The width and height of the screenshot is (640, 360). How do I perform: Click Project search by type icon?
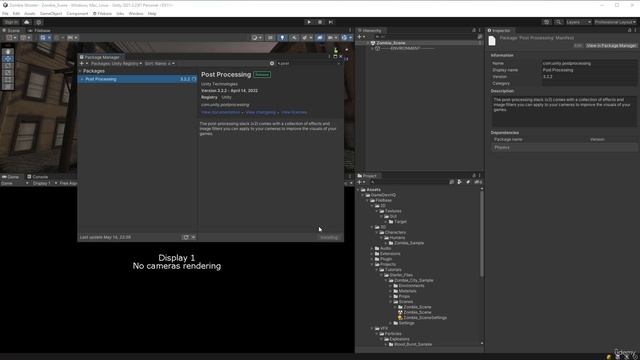click(x=460, y=182)
